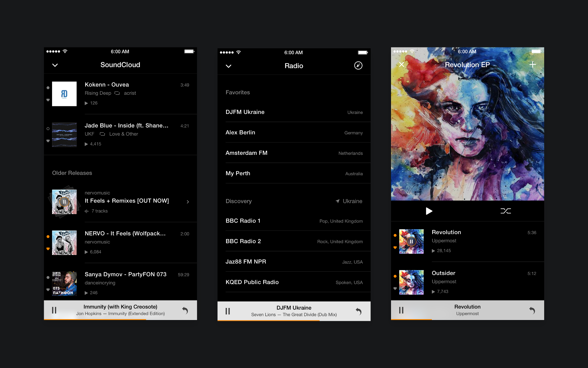This screenshot has width=588, height=368.
Task: Collapse the SoundCloud screen with down chevron
Action: pyautogui.click(x=55, y=65)
